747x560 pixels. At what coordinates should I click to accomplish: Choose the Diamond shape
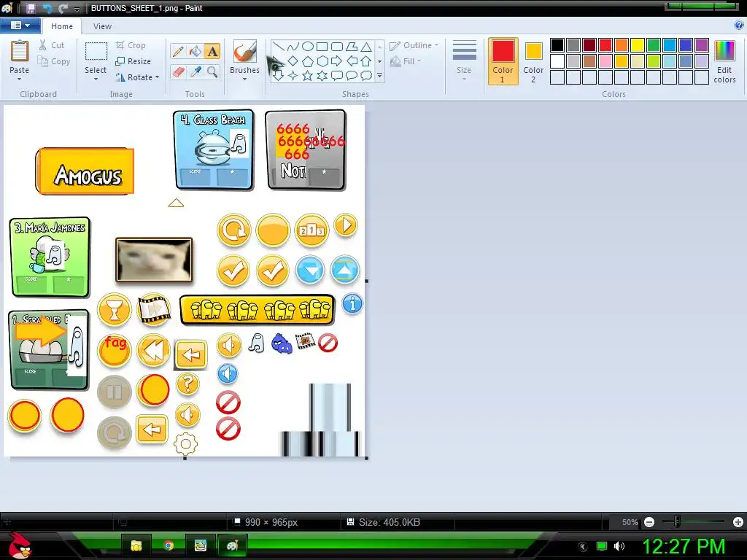click(293, 61)
